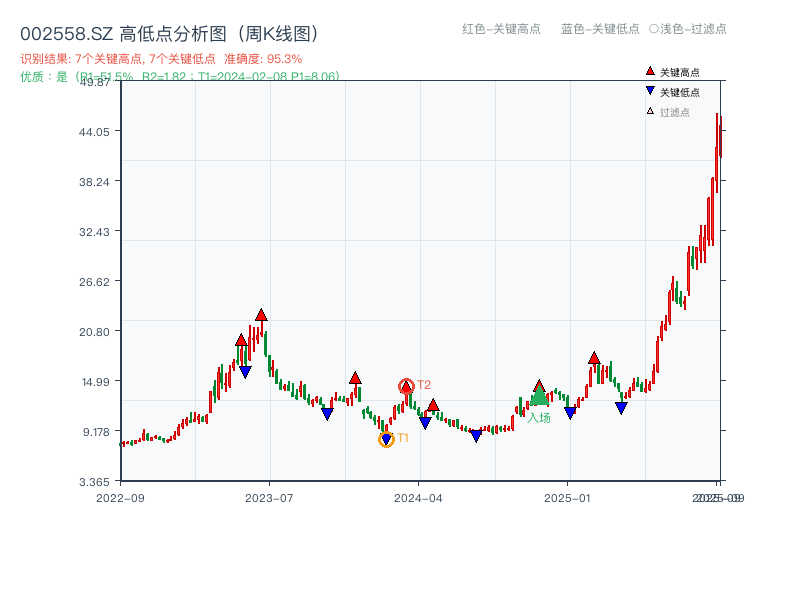Click the red high marker atop the 2023-07 peak
Image resolution: width=800 pixels, height=600 pixels.
point(261,315)
